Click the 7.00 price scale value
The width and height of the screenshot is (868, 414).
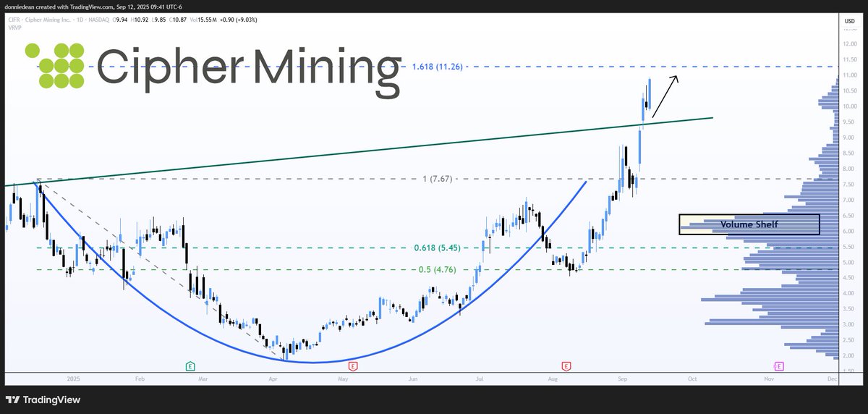click(850, 200)
